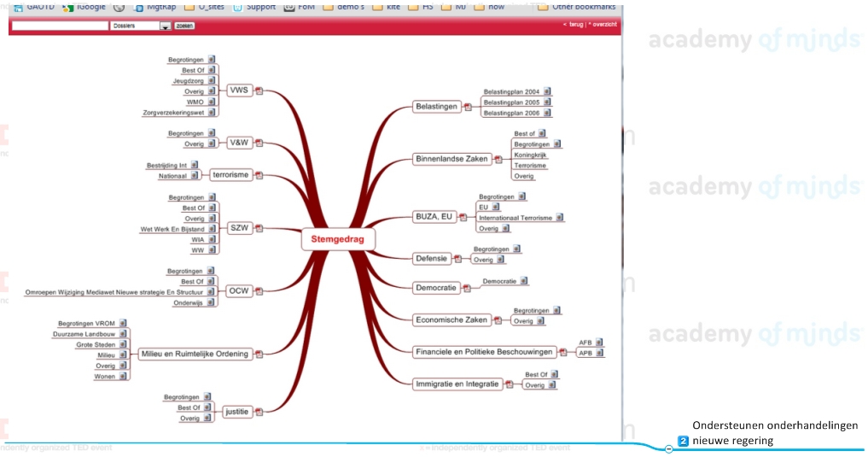Viewport: 868px width, 457px height.
Task: Open the document icon beside Zorgverzekeringswet
Action: 212,113
